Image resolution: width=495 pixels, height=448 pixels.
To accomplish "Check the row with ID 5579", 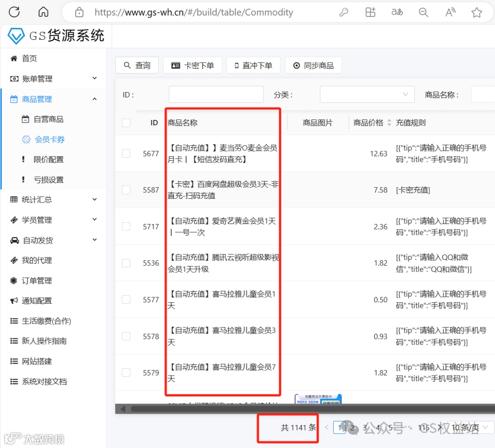I will pyautogui.click(x=126, y=372).
